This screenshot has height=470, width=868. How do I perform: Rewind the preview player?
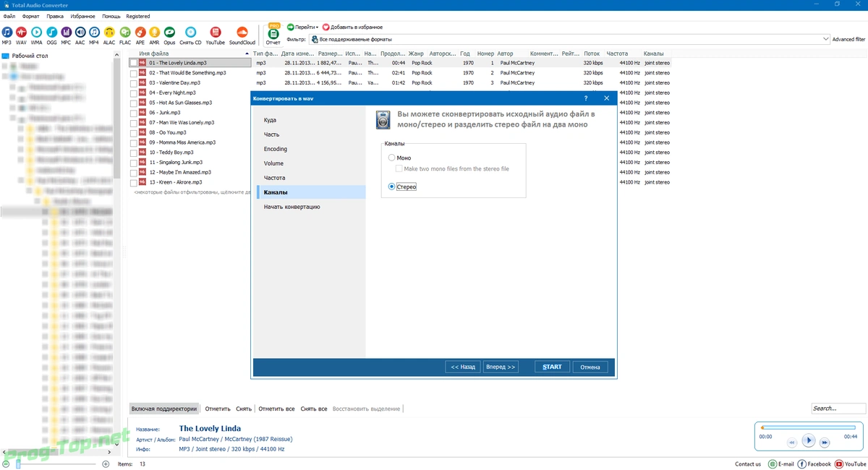(x=793, y=442)
